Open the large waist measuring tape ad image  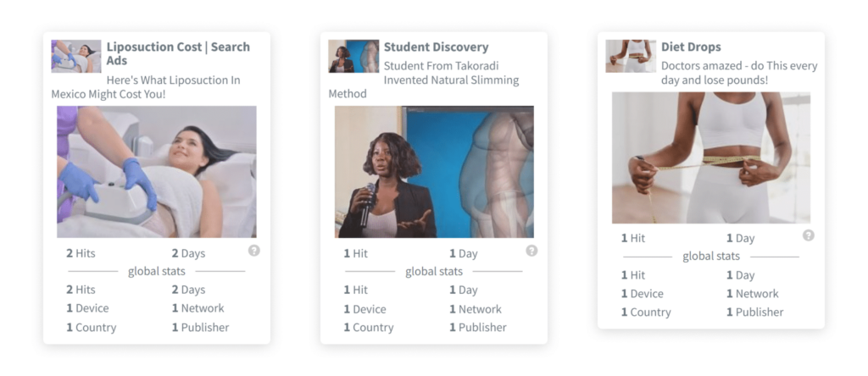click(711, 158)
